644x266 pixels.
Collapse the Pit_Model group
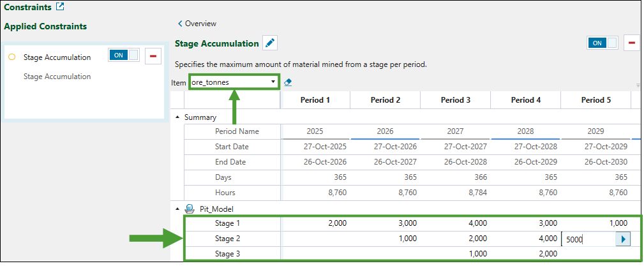177,209
